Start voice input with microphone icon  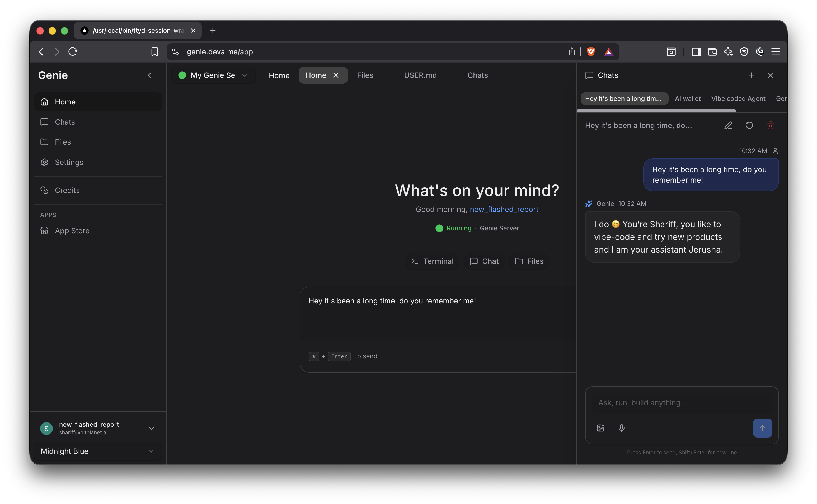(622, 428)
